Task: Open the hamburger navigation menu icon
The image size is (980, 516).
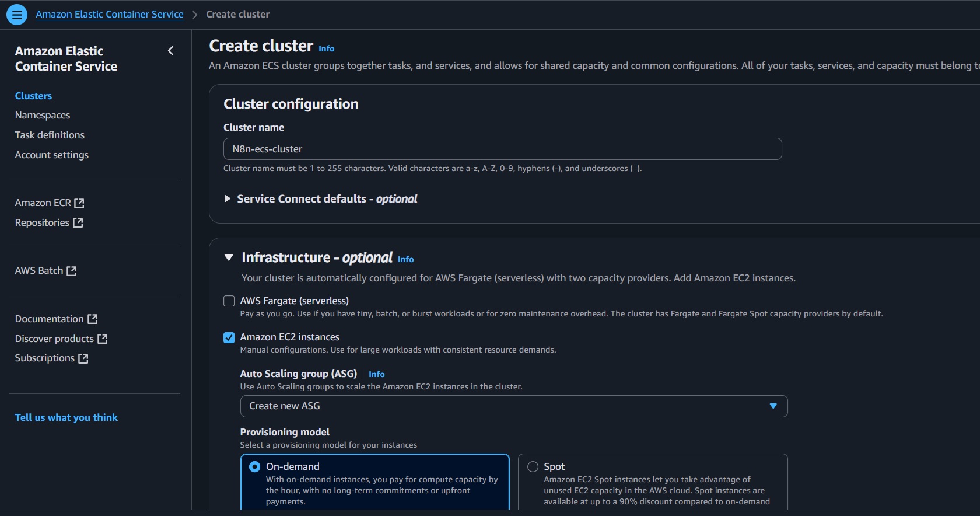Action: (17, 15)
